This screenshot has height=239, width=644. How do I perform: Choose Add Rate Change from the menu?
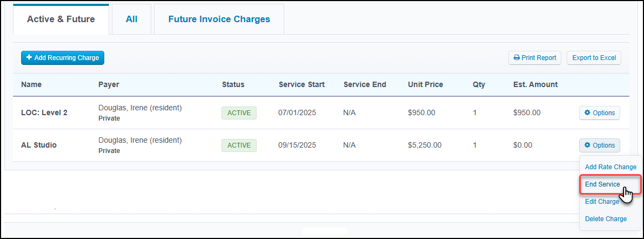click(611, 167)
